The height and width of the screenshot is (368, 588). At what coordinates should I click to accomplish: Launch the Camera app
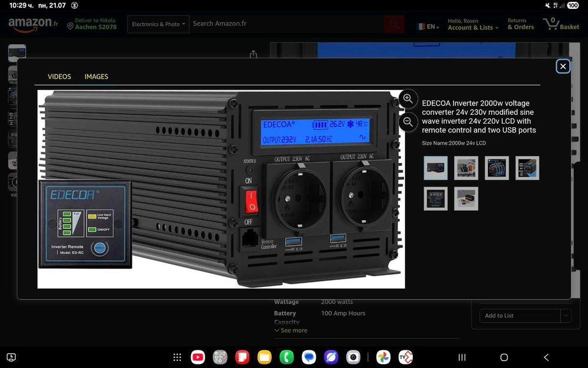click(x=353, y=357)
